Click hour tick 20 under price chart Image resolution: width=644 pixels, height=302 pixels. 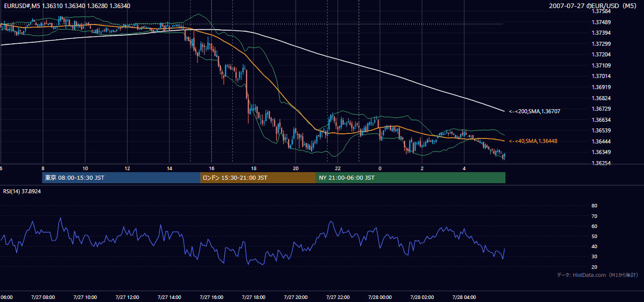[296, 169]
